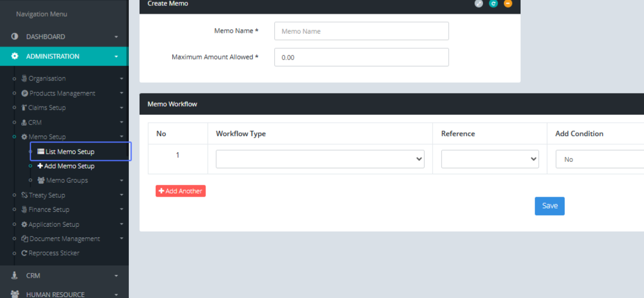Open the Add Condition dropdown showing No
Viewport: 644px width, 298px height.
[x=599, y=159]
